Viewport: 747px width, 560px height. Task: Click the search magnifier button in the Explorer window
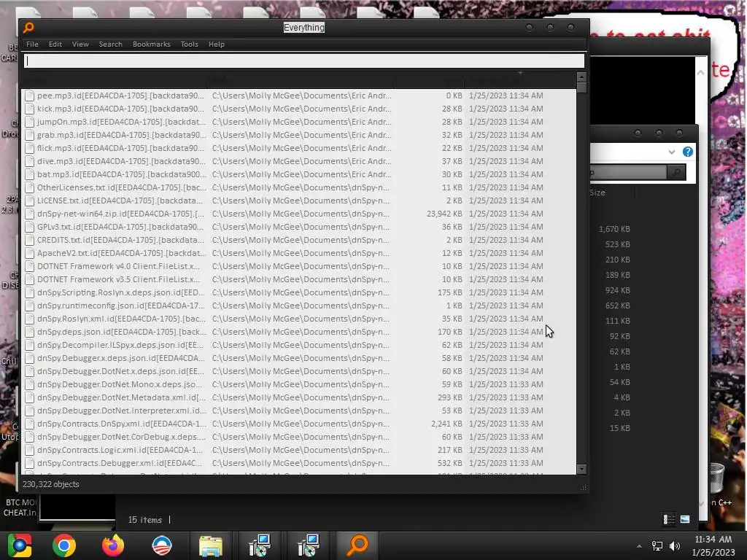[x=676, y=172]
